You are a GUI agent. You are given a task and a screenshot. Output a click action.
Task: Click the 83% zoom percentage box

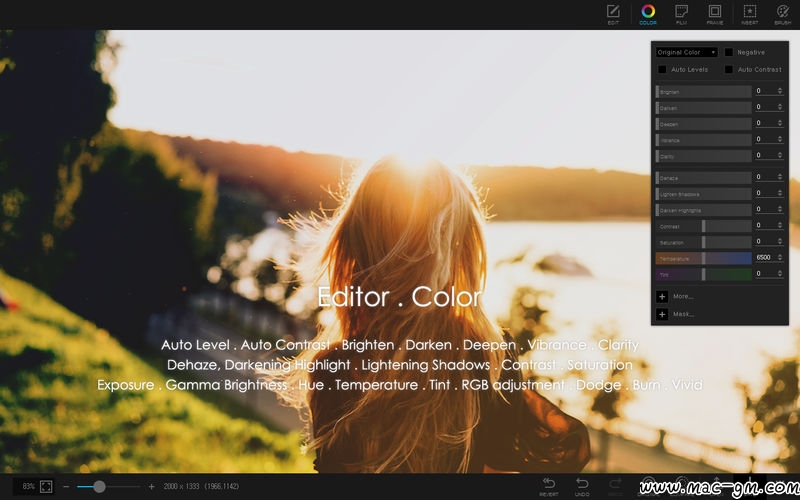(28, 486)
